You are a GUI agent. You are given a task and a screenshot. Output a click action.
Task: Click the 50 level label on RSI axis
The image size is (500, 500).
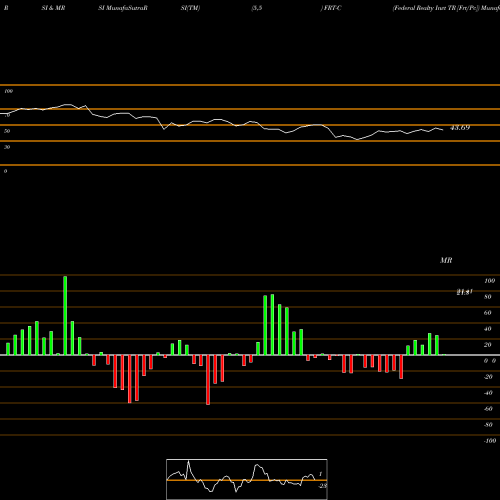[7, 131]
